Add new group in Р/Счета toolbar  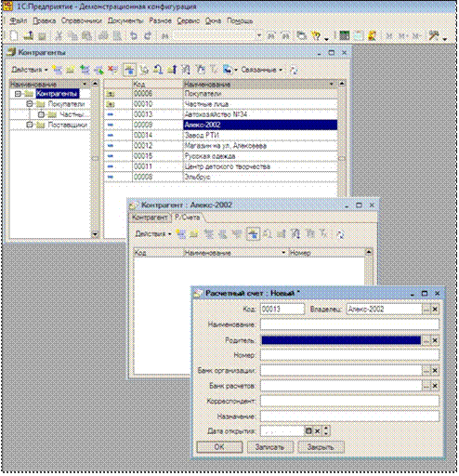coord(194,234)
